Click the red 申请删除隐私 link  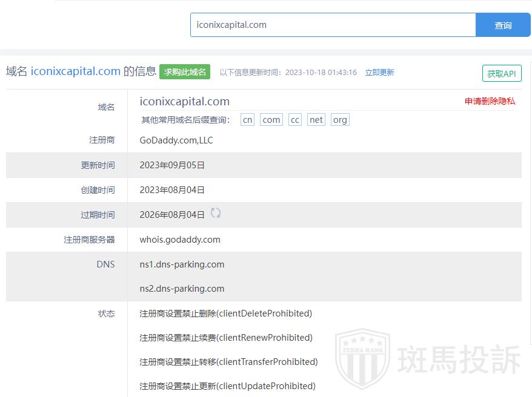(490, 101)
